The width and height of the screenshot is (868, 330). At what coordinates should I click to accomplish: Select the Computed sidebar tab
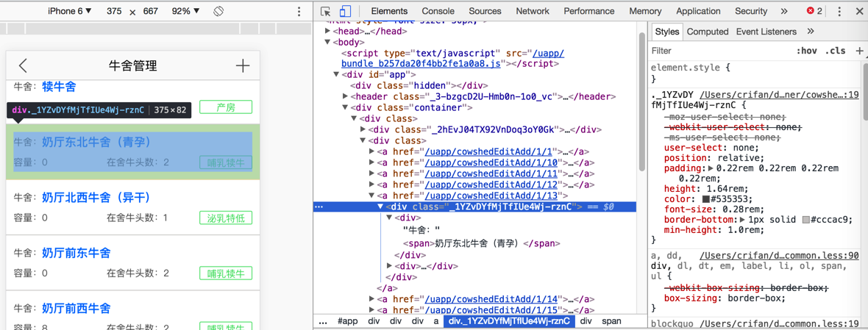[x=708, y=32]
